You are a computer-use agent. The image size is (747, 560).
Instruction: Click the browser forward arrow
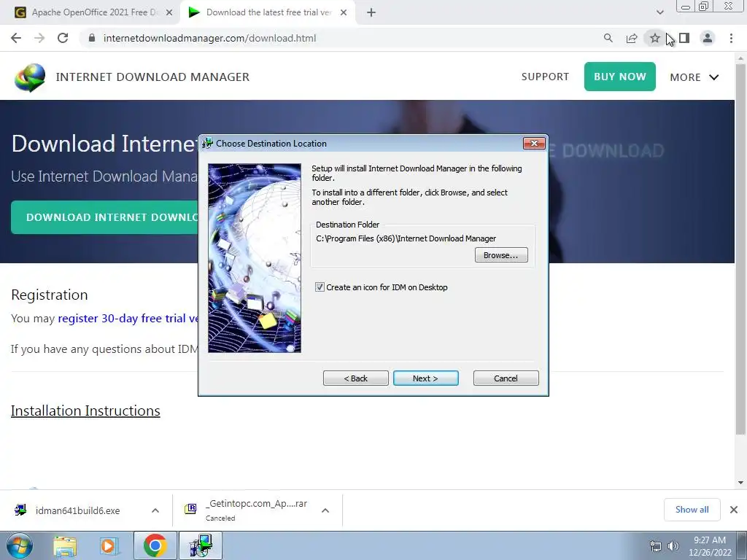click(39, 38)
